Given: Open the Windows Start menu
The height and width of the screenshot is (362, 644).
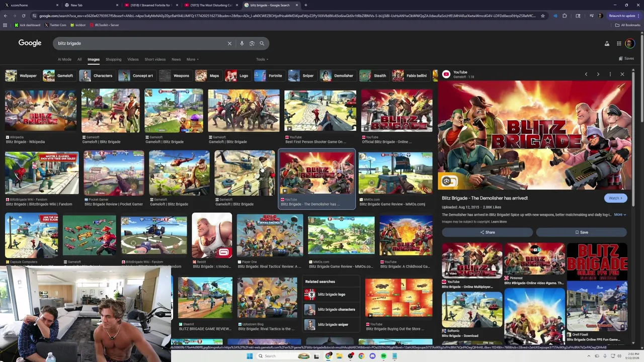Looking at the screenshot, I should pyautogui.click(x=249, y=356).
